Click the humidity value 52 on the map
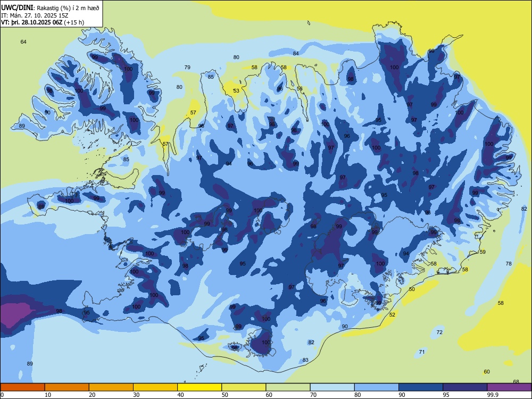532x399 pixels. 392,314
